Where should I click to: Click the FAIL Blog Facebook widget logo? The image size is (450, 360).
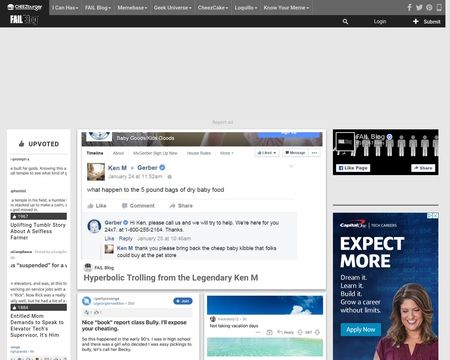pos(345,142)
